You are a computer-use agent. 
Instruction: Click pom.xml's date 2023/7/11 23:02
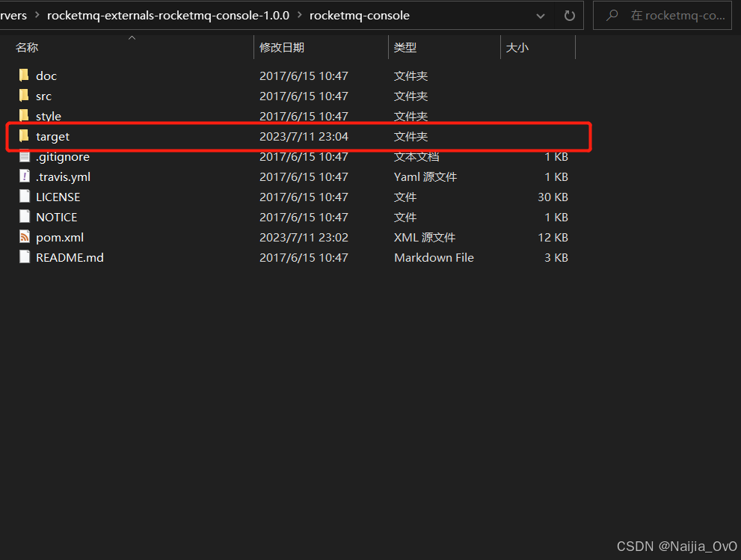pos(304,237)
